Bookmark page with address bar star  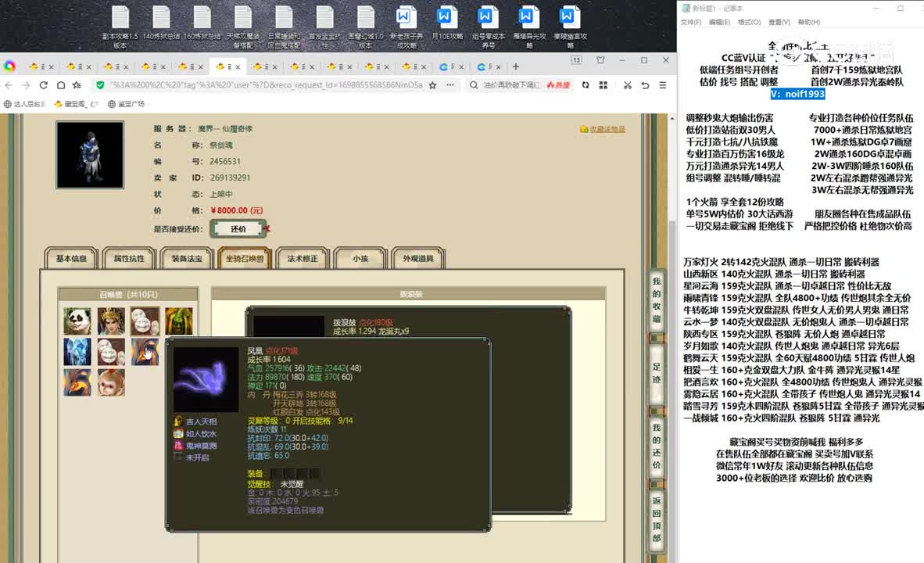click(432, 85)
